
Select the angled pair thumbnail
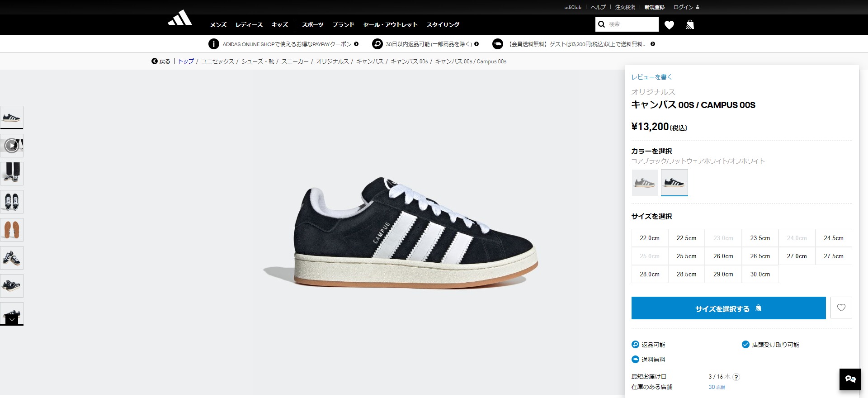pyautogui.click(x=12, y=258)
